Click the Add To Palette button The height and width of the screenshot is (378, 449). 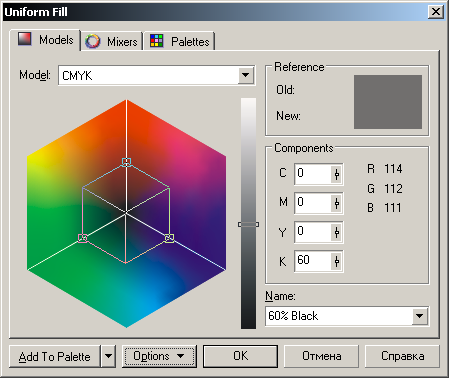click(x=55, y=356)
